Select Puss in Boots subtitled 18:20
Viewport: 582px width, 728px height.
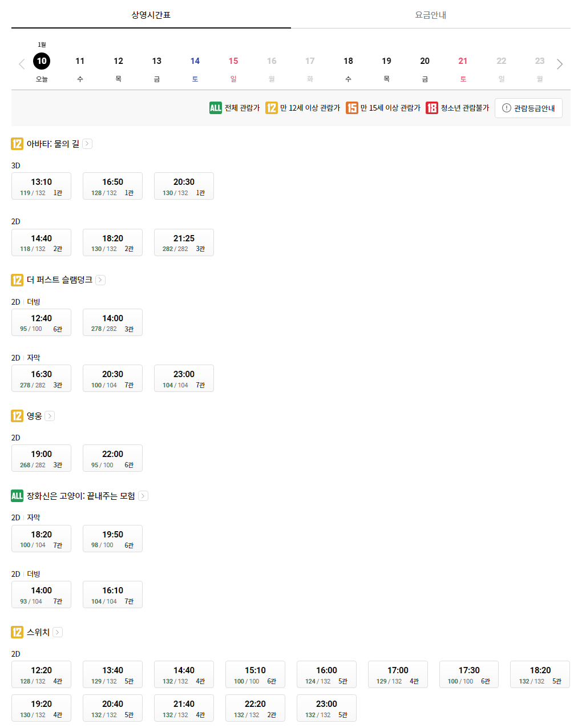41,539
